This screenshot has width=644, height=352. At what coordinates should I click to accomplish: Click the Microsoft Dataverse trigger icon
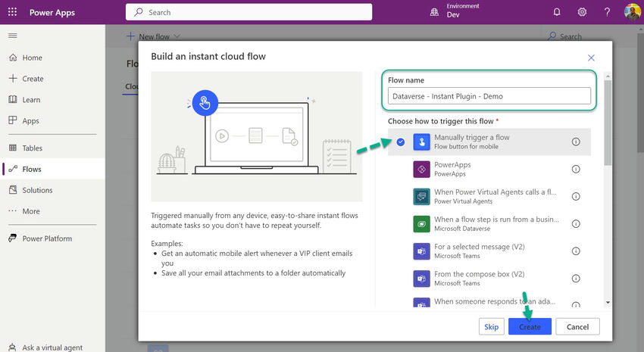(421, 224)
